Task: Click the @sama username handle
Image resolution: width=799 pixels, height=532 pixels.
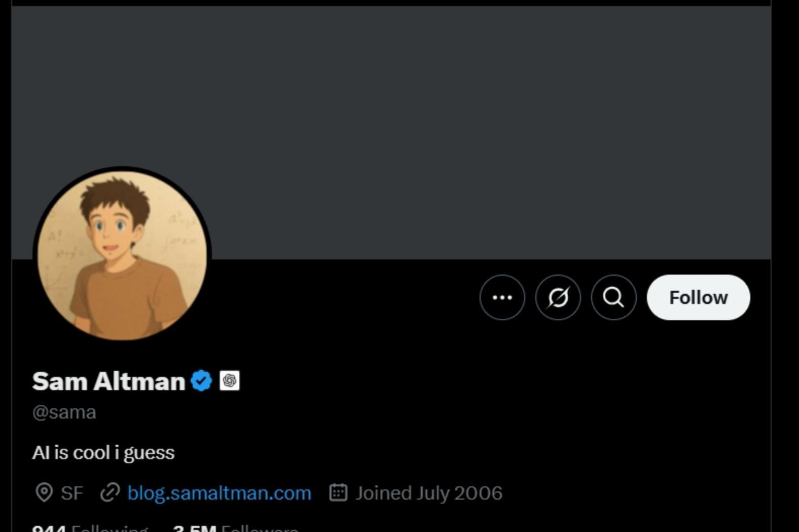Action: 64,412
